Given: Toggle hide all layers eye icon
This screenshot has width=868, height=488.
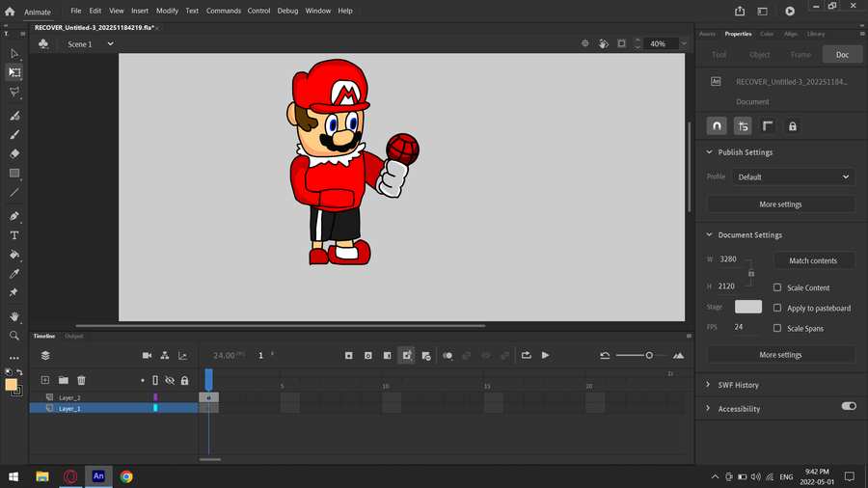Looking at the screenshot, I should 170,380.
